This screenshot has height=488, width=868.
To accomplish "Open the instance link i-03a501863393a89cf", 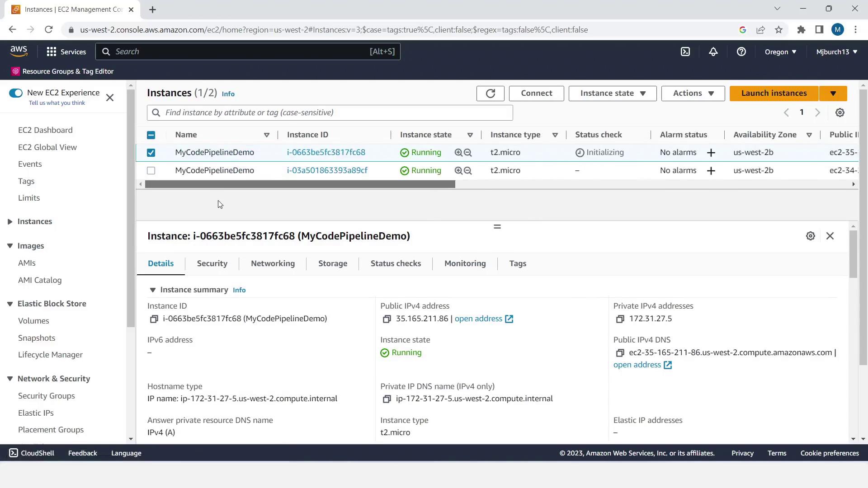I will 327,171.
